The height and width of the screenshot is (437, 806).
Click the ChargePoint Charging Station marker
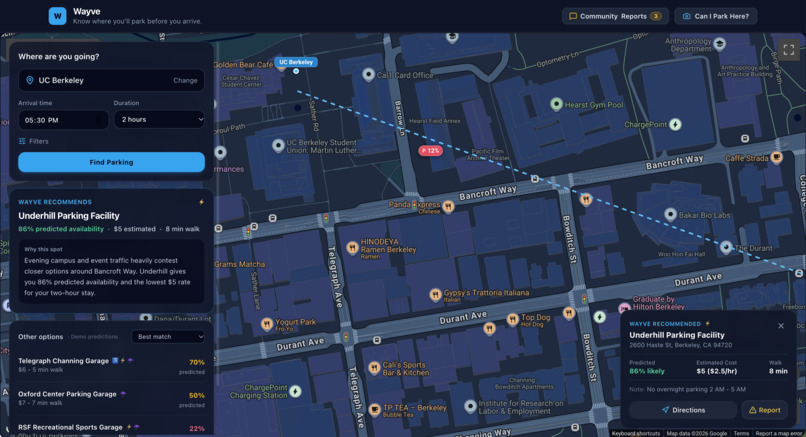point(295,391)
